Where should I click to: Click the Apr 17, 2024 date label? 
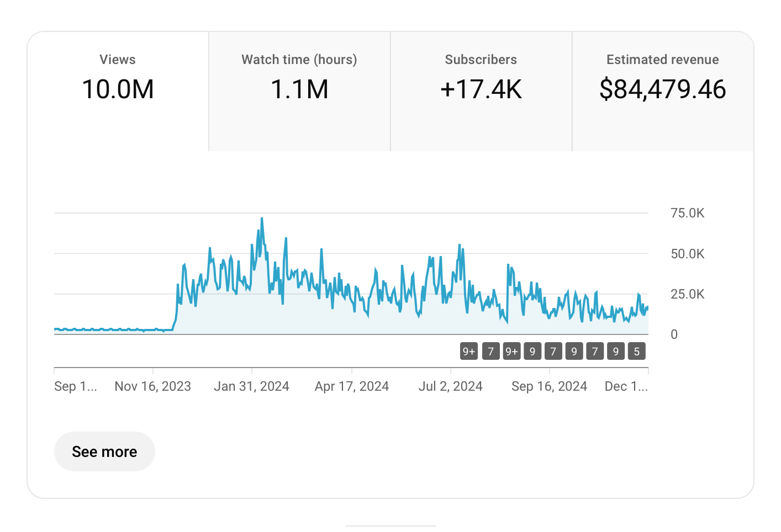pos(352,386)
